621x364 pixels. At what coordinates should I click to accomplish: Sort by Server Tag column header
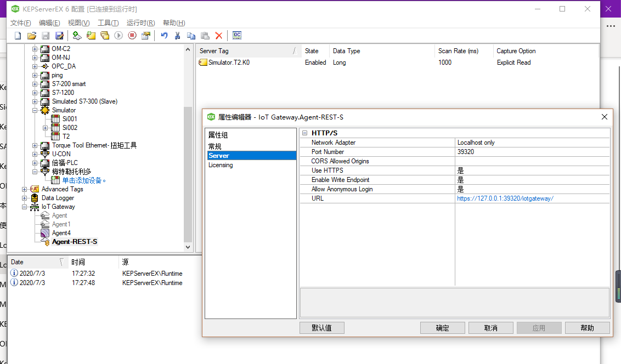tap(249, 50)
